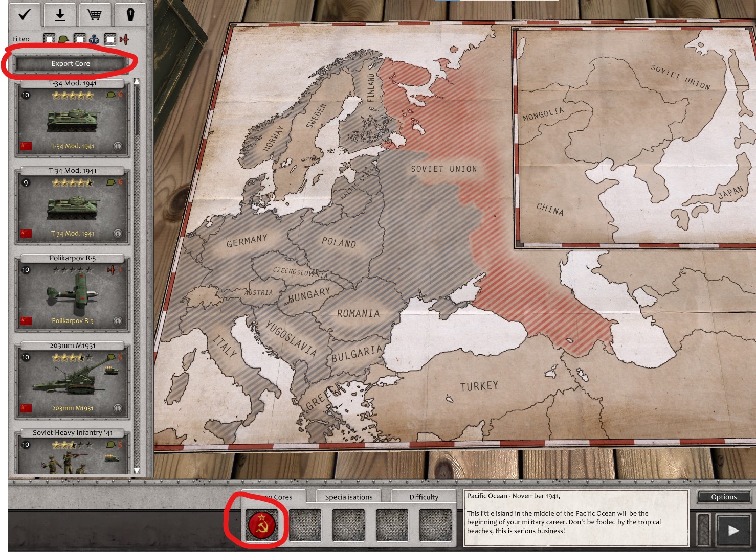Click the Soviet flag on the Polikarpov R-5 card
The width and height of the screenshot is (756, 552).
26,321
